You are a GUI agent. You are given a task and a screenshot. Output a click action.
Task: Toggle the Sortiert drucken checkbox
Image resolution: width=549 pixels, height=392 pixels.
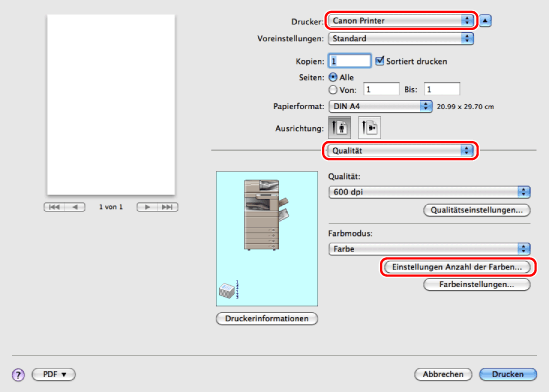pos(380,61)
